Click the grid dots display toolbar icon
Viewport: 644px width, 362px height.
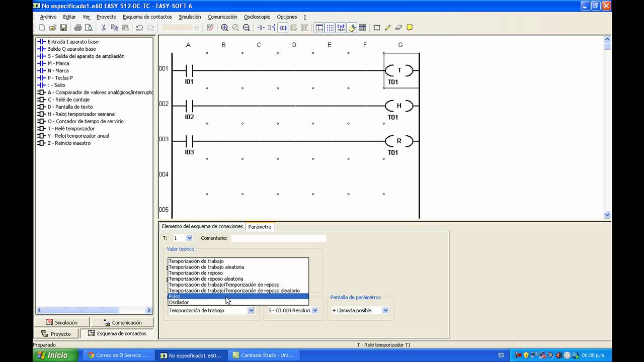[330, 28]
